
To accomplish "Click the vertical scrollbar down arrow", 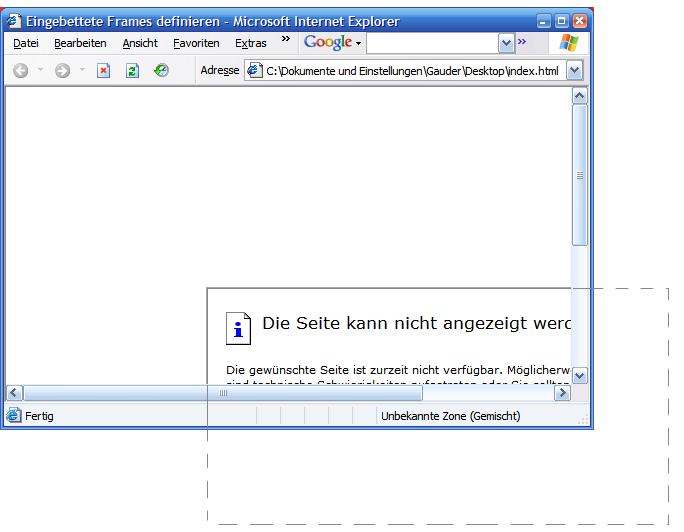I will point(580,375).
